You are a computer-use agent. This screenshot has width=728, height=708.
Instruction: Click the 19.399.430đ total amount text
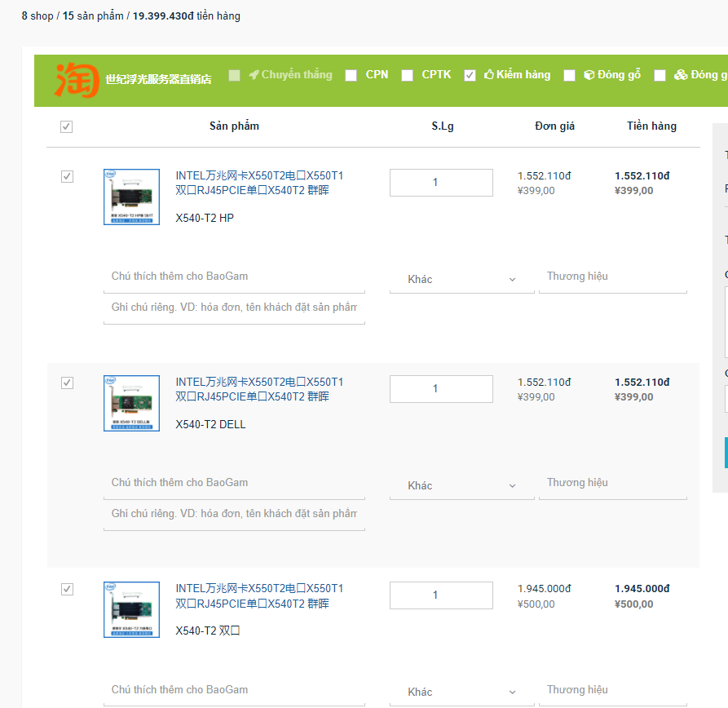163,15
